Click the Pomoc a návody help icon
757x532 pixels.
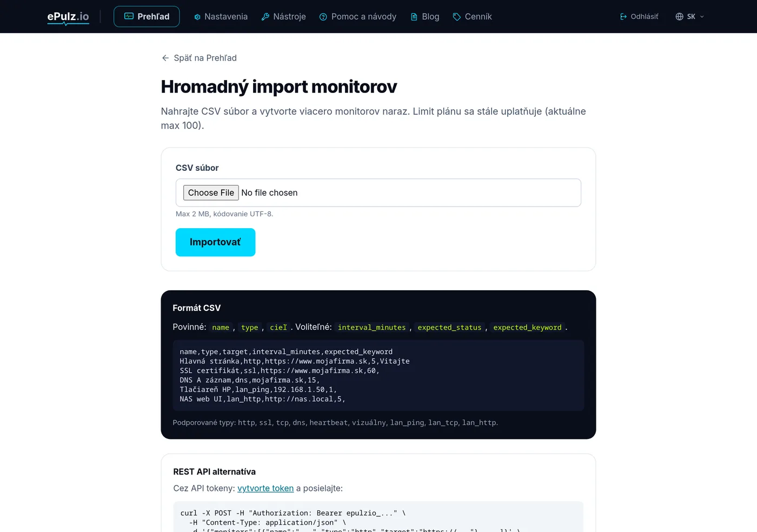tap(323, 17)
